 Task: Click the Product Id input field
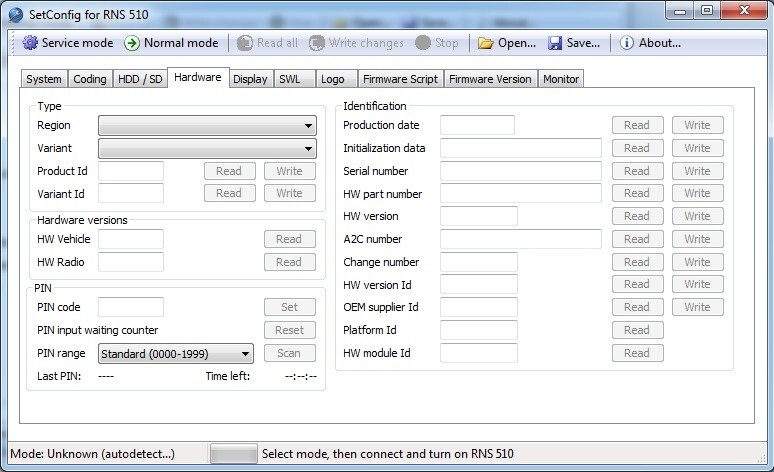coord(131,171)
